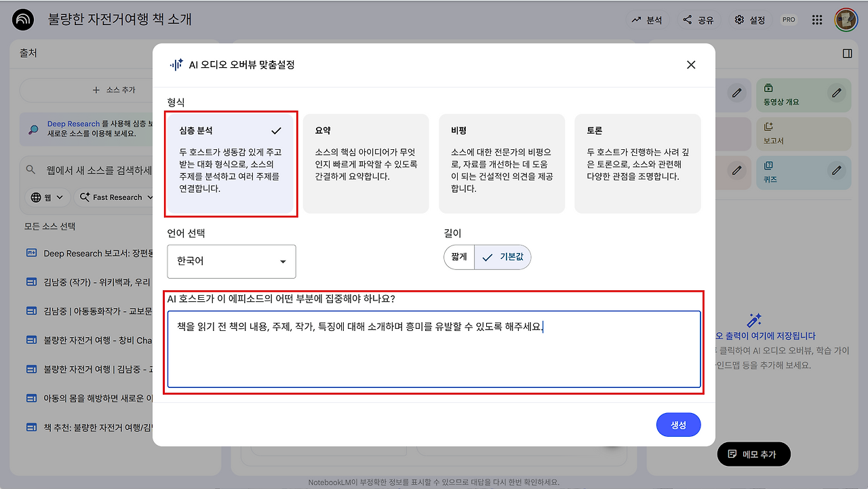Open the 분석 analytics button

coord(646,20)
